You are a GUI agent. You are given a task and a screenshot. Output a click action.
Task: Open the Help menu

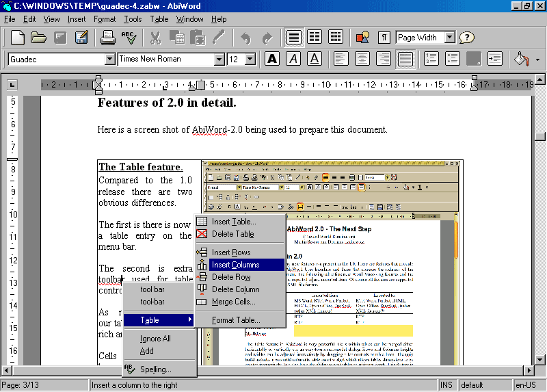point(219,19)
